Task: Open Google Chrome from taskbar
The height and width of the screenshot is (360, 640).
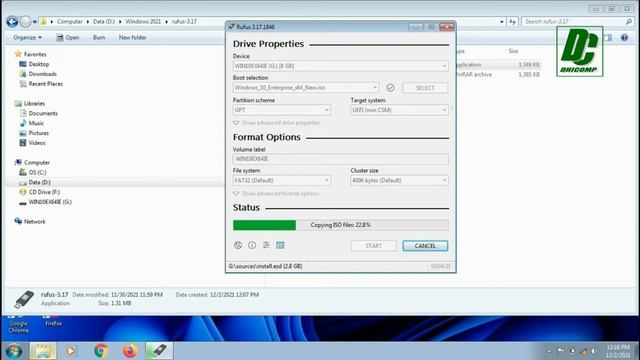Action: [x=101, y=351]
